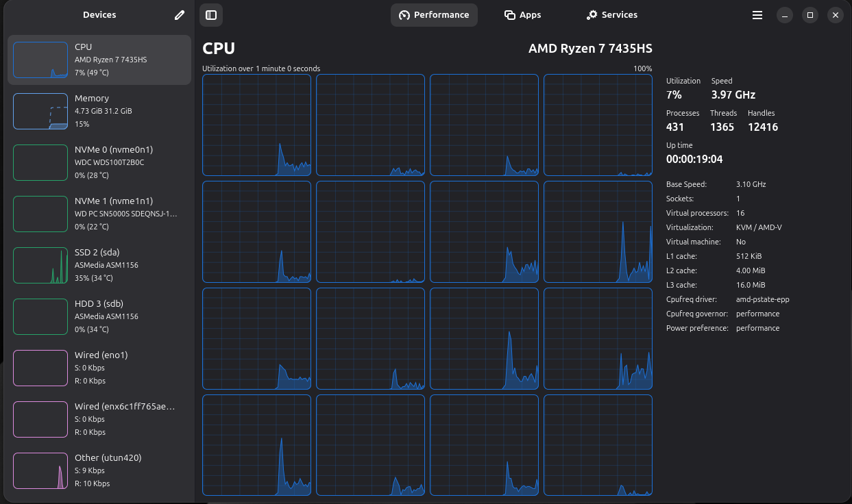Image resolution: width=852 pixels, height=504 pixels.
Task: Open the Apps tab
Action: 522,15
